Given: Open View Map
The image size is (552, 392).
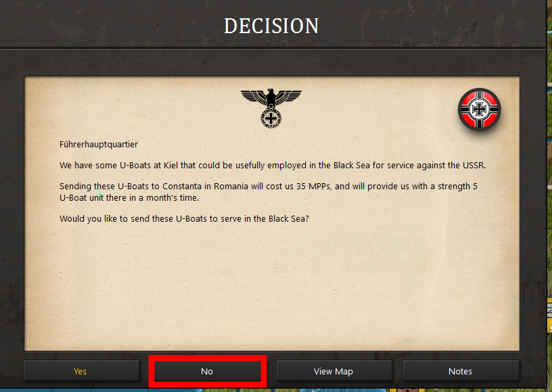Looking at the screenshot, I should (x=333, y=371).
